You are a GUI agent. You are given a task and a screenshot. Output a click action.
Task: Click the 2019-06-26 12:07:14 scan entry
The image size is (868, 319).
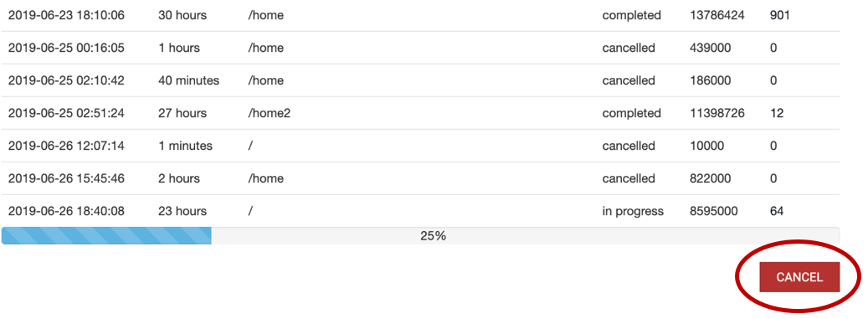420,147
